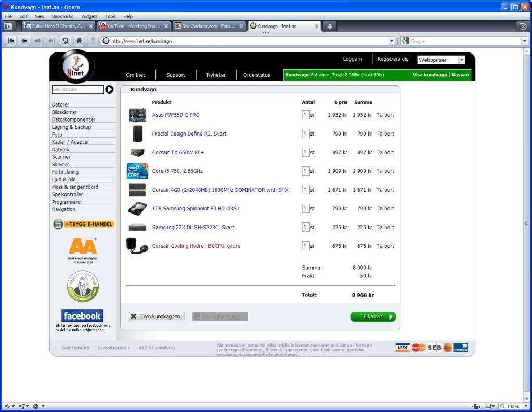
Task: Toggle the Opera panel button by the tabs
Action: pos(8,26)
